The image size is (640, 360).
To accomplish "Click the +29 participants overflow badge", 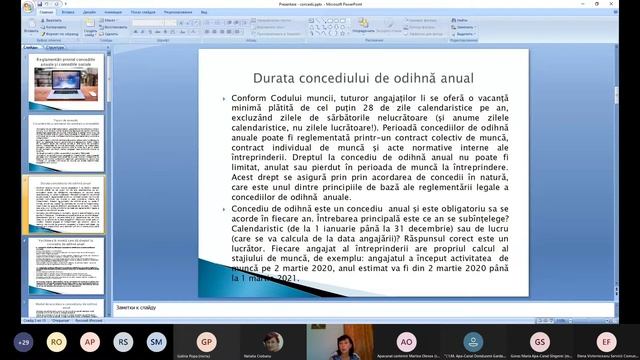I will click(x=24, y=342).
